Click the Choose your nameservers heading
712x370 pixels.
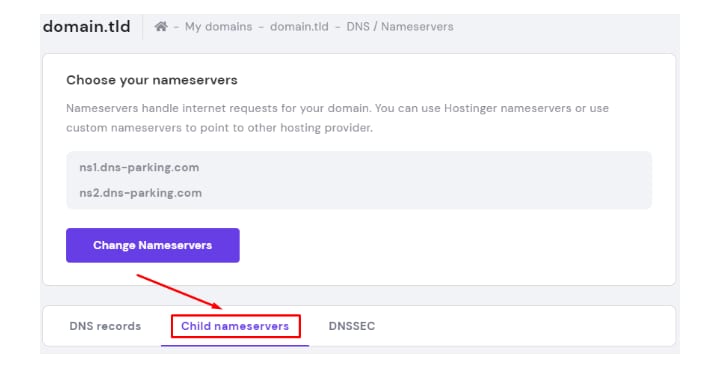[152, 80]
